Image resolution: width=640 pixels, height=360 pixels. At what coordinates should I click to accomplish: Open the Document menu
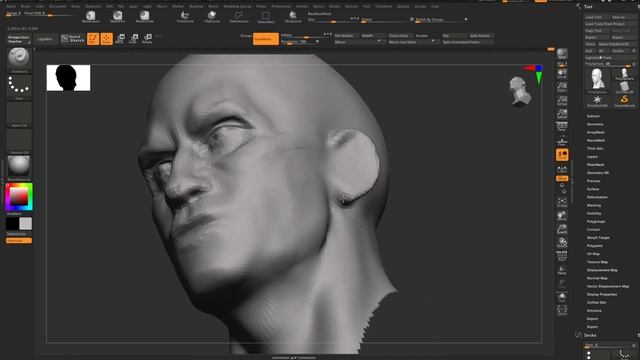pyautogui.click(x=58, y=7)
